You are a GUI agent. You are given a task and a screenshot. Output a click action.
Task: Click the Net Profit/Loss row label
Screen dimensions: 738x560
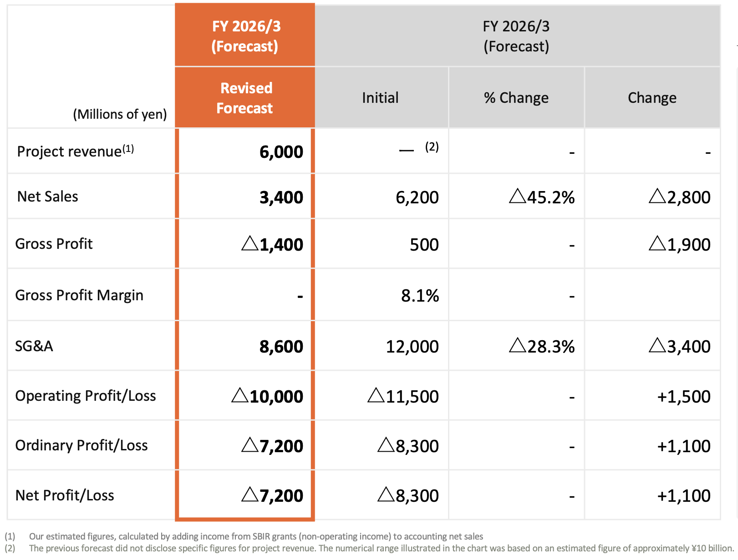[x=65, y=495]
